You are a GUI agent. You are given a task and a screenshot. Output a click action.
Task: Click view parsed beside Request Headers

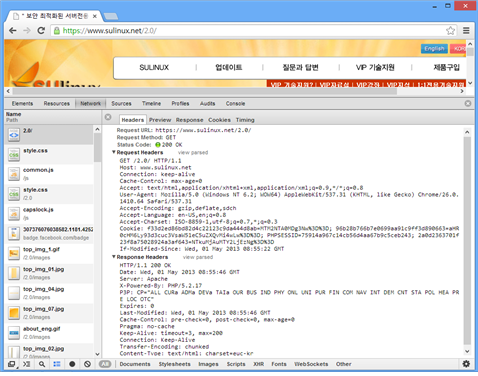(193, 152)
